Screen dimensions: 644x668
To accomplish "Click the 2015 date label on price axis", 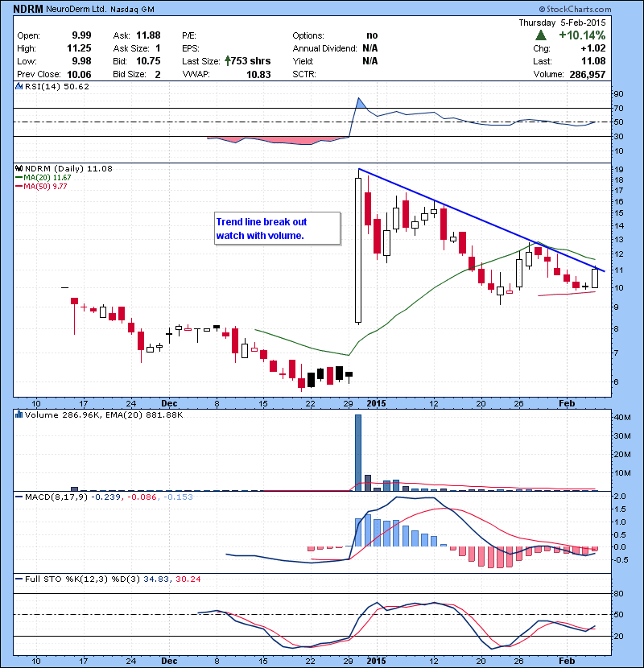I will [x=377, y=403].
